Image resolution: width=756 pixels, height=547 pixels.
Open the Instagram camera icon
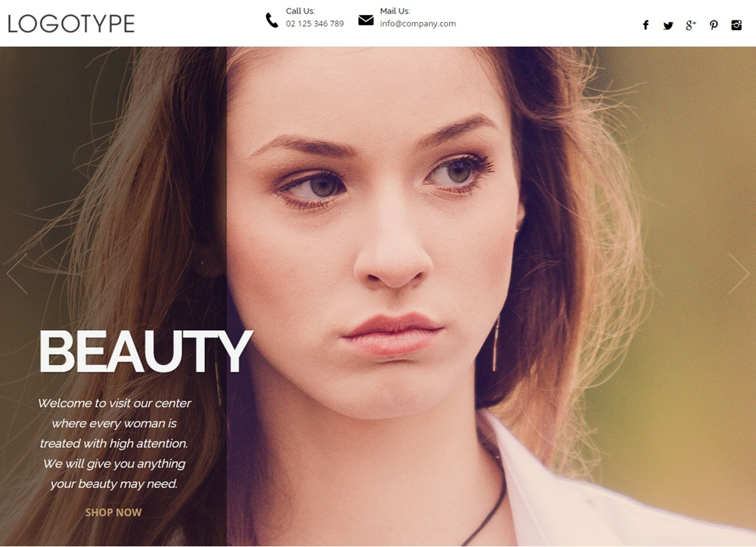tap(736, 25)
